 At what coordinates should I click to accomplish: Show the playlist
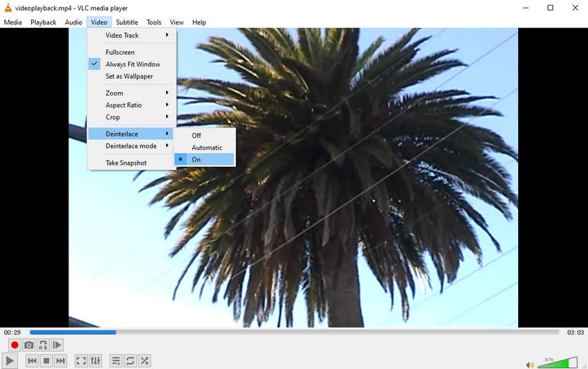(x=116, y=361)
